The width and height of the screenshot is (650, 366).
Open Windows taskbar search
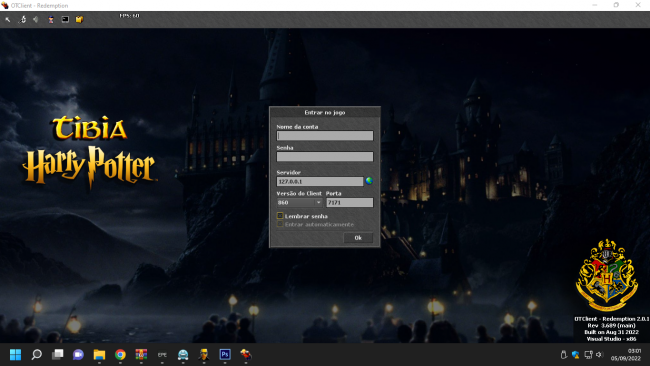coord(36,354)
